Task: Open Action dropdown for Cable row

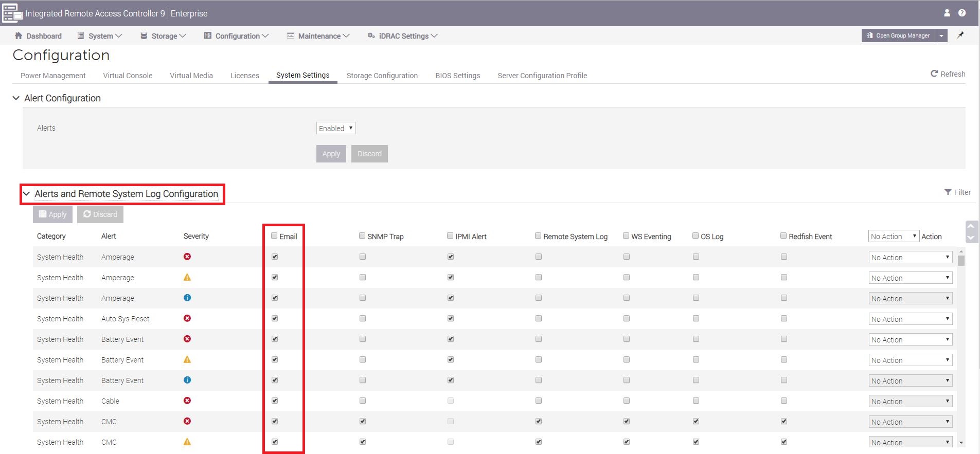Action: coord(911,401)
